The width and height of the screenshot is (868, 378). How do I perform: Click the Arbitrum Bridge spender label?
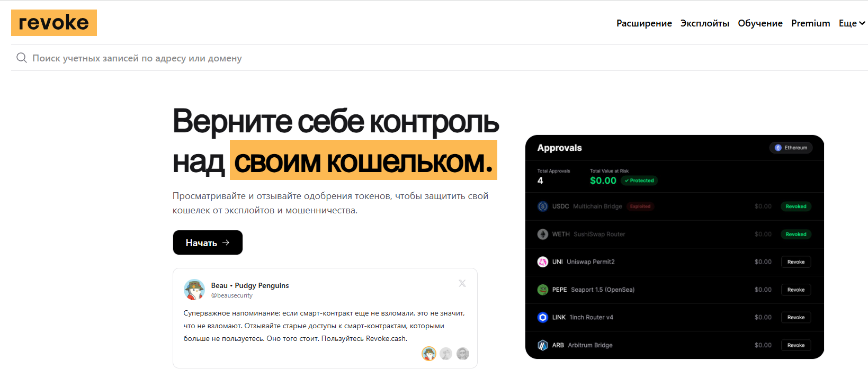coord(590,345)
